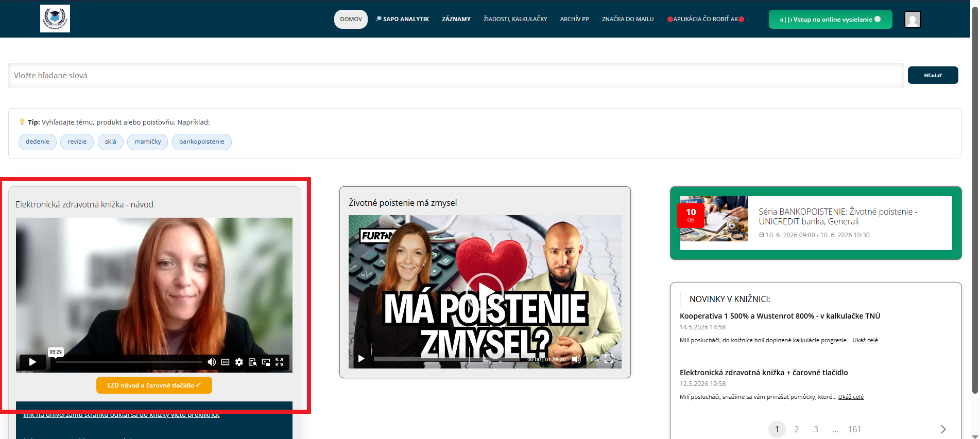Mute the Životné poistenie video
The width and height of the screenshot is (980, 439).
coord(576,359)
